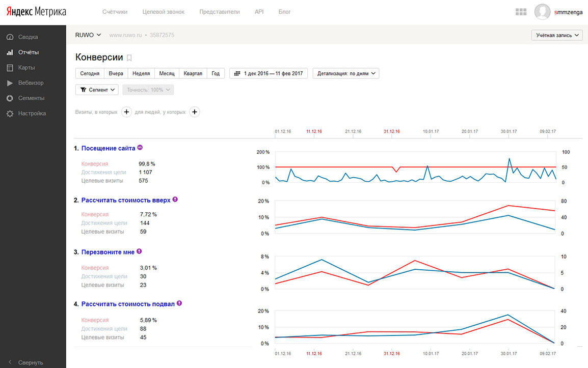Open the Yandex services grid icon
Screen dimensions: 588x368
pyautogui.click(x=521, y=12)
